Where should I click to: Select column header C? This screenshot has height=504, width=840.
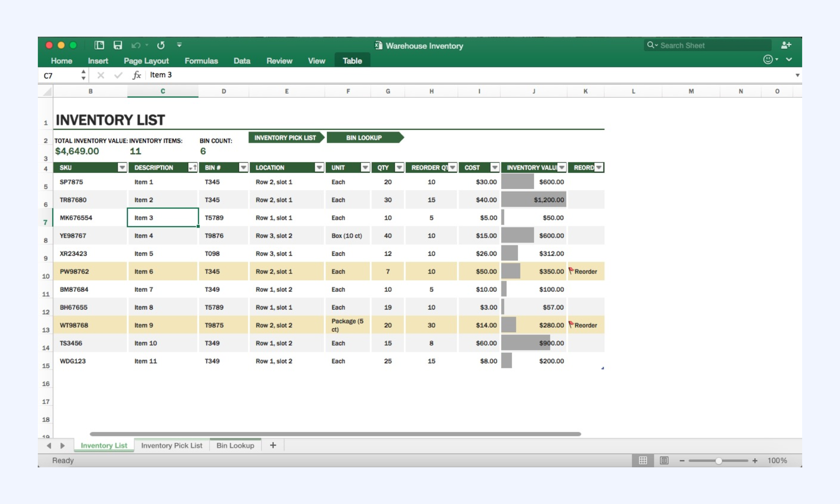163,91
